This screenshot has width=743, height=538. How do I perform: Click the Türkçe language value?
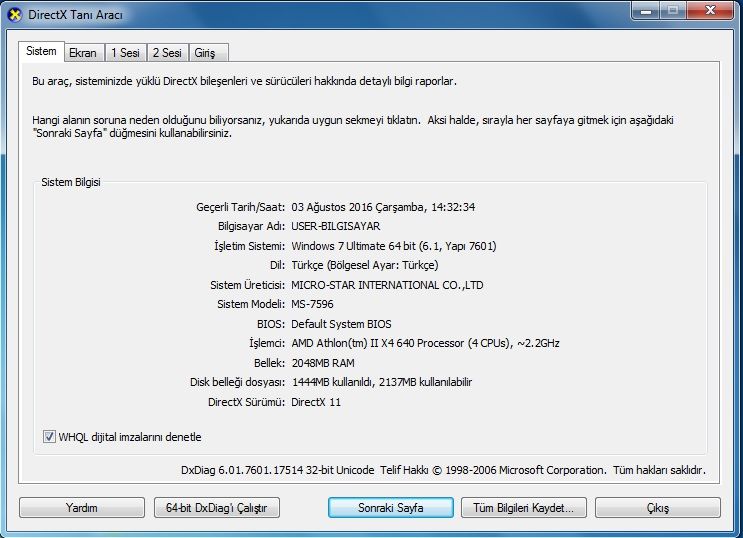tap(365, 265)
